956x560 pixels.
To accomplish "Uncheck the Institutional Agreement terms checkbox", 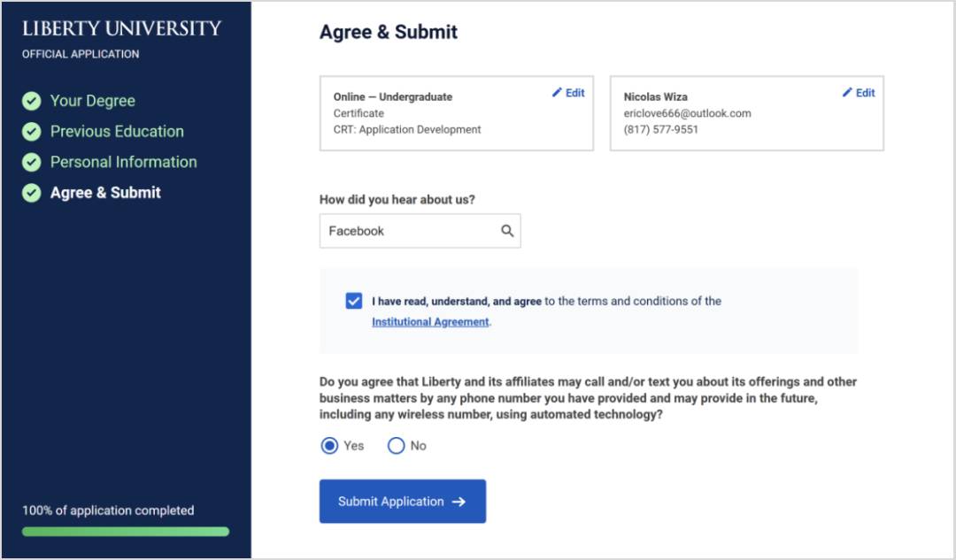I will (353, 301).
